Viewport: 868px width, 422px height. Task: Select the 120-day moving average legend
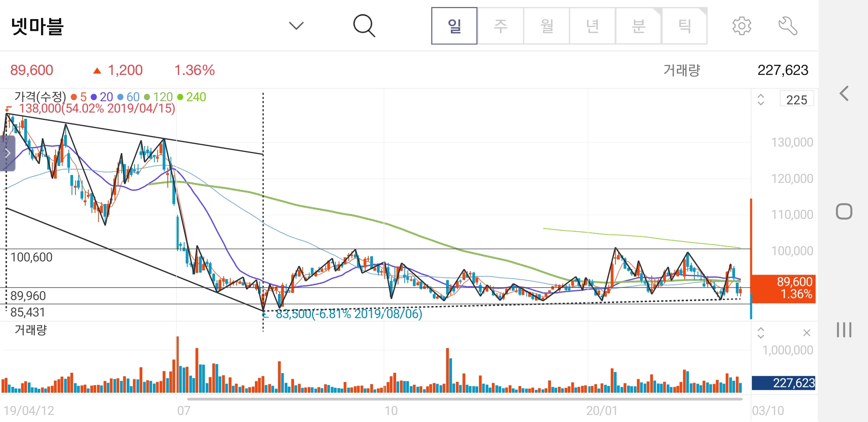point(158,97)
